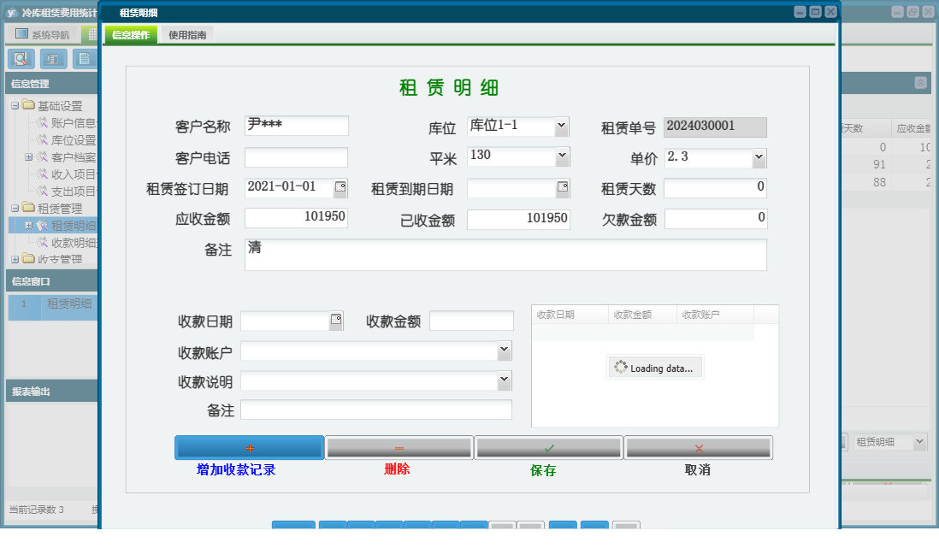Click the green checkmark button to save
939x560 pixels.
[x=548, y=447]
